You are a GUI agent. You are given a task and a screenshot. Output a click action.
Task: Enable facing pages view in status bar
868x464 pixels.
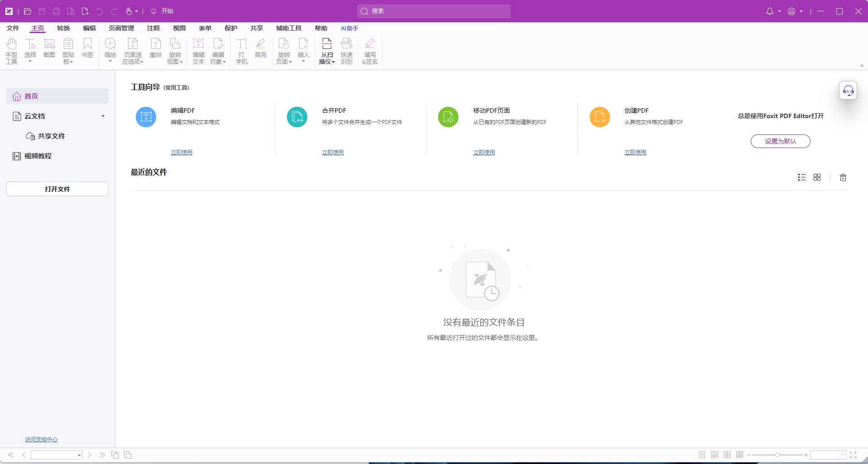pyautogui.click(x=727, y=455)
